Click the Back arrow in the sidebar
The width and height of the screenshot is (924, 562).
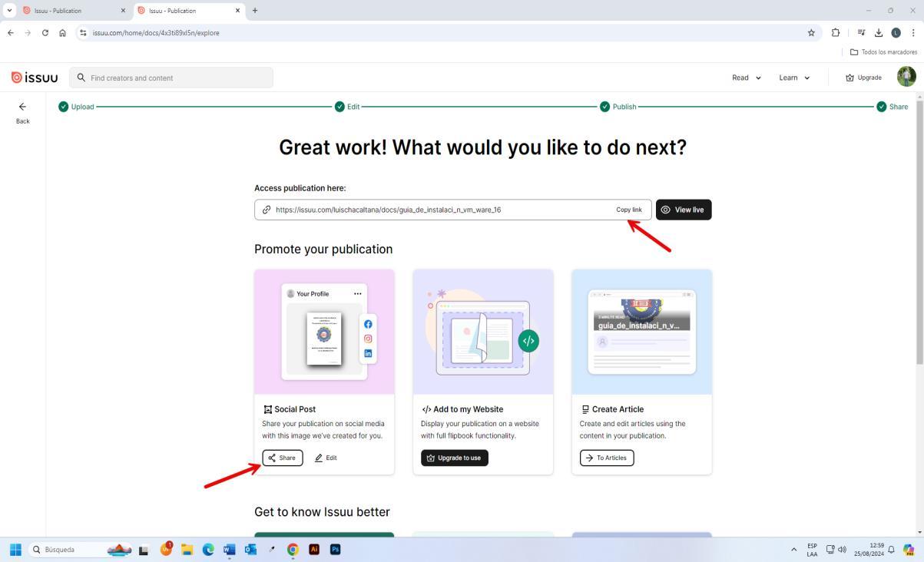22,107
